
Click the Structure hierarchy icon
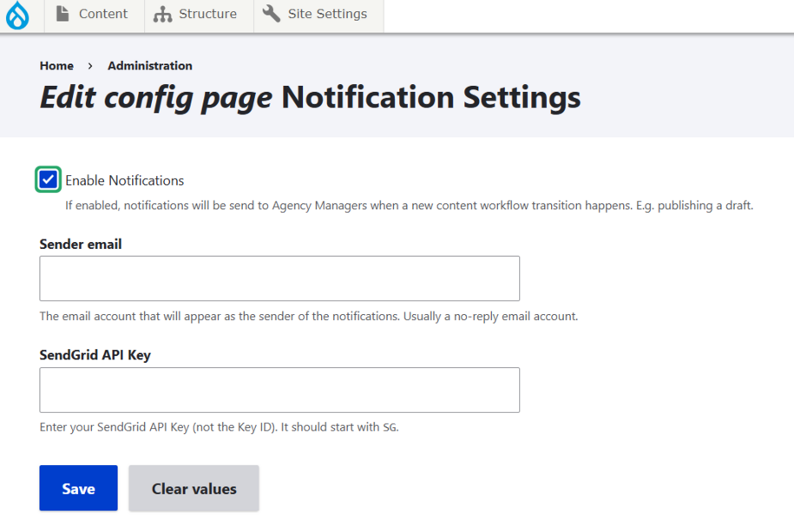point(162,15)
